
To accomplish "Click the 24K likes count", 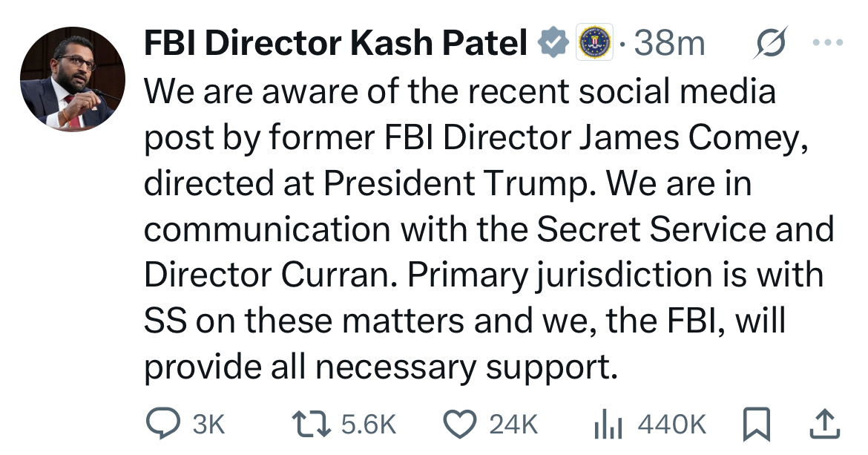I will tap(513, 425).
